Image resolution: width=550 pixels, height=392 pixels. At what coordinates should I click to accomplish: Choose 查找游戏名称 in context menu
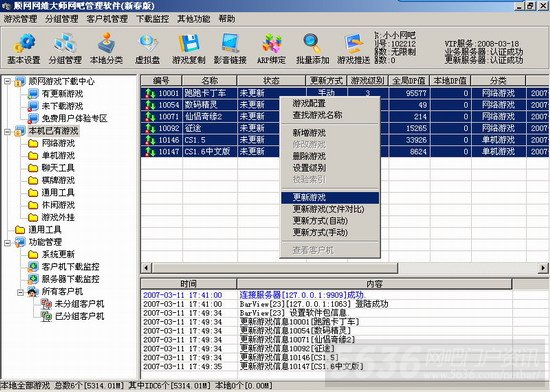pos(330,115)
